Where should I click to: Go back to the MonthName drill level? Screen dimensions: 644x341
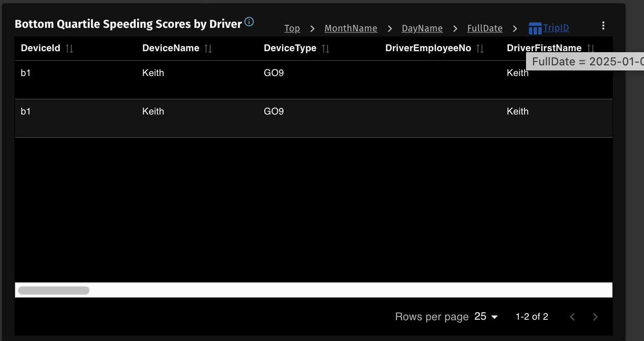click(x=351, y=28)
